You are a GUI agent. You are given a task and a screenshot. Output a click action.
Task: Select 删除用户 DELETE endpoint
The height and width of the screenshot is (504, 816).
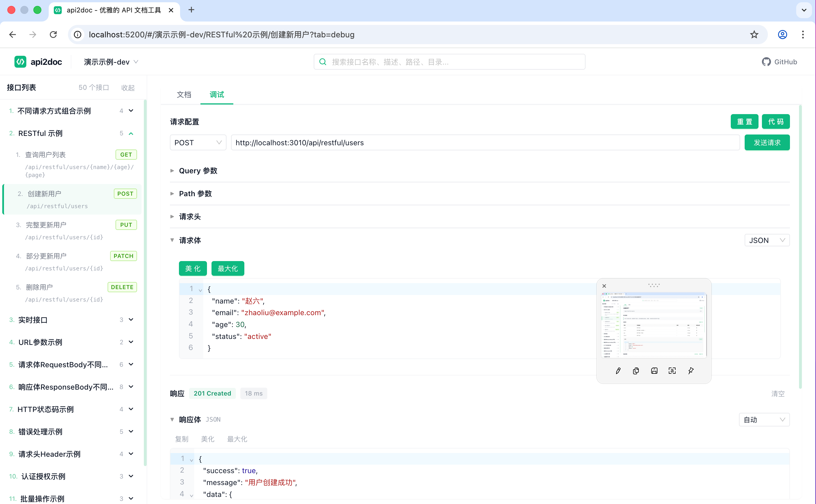point(72,293)
